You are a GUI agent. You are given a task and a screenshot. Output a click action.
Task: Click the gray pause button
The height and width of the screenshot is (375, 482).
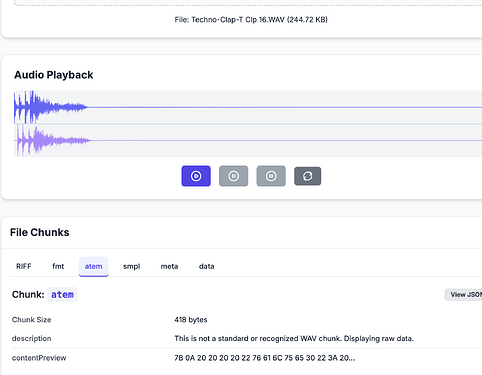233,176
